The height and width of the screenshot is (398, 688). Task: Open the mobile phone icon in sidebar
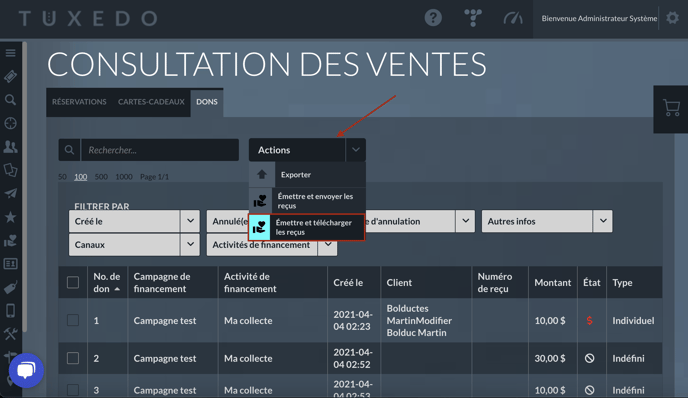coord(11,310)
